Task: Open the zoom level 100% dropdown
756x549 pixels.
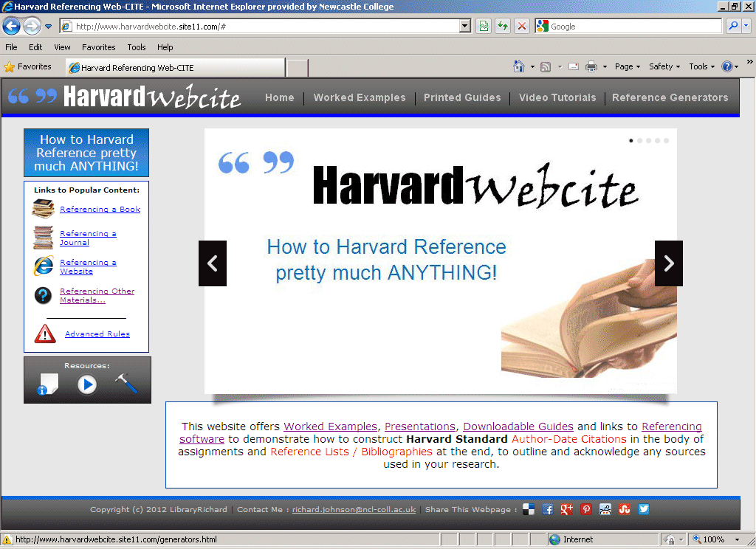Action: (x=738, y=539)
